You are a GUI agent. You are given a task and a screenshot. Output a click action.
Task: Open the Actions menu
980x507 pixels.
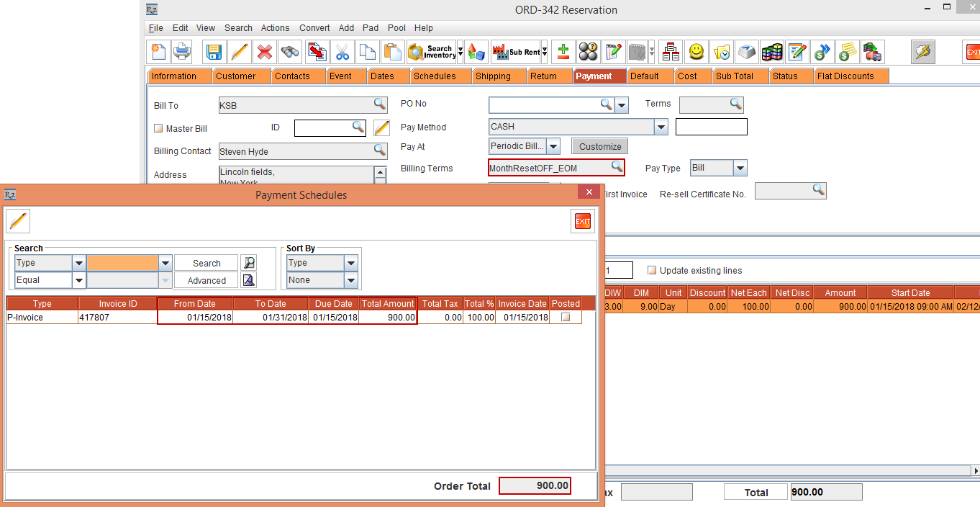[x=275, y=28]
